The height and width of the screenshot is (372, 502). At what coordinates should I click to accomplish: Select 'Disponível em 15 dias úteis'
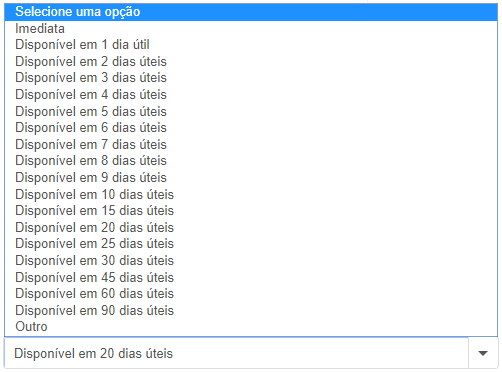pos(251,211)
